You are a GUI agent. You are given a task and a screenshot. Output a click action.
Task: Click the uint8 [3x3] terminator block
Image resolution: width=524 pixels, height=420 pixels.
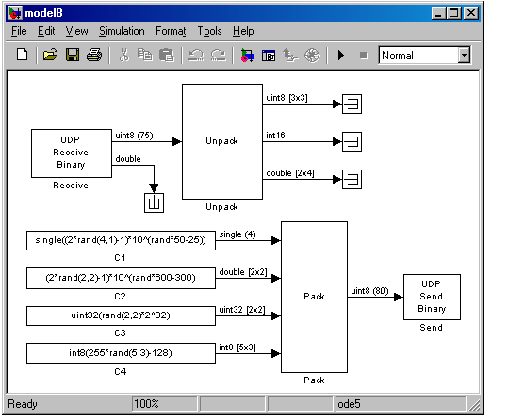[352, 105]
